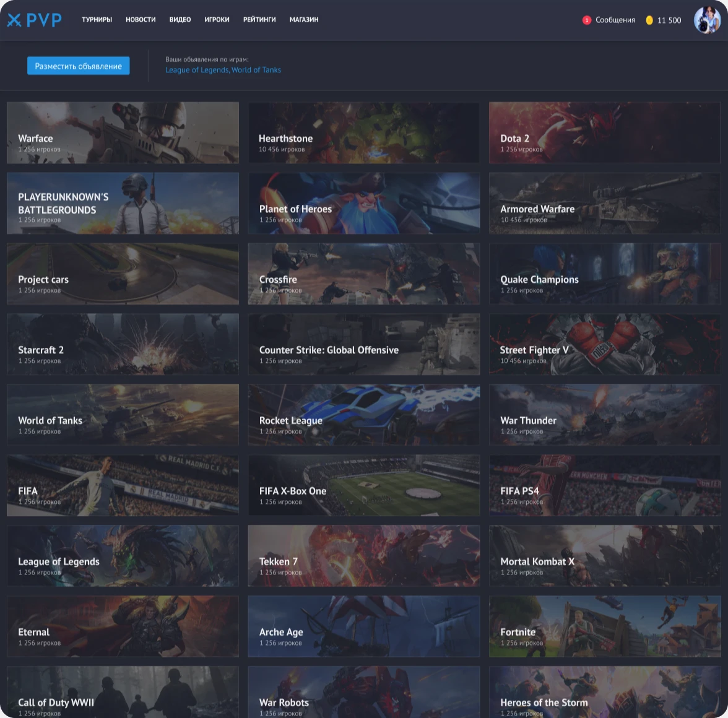Open the Видео menu item
The width and height of the screenshot is (728, 718).
180,19
